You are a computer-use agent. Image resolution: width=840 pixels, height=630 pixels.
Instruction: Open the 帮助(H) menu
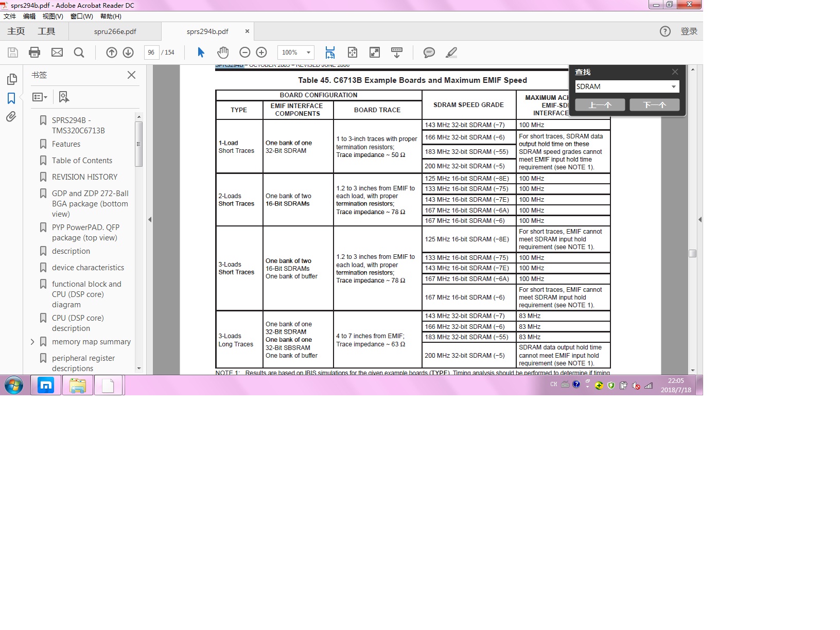pyautogui.click(x=111, y=16)
